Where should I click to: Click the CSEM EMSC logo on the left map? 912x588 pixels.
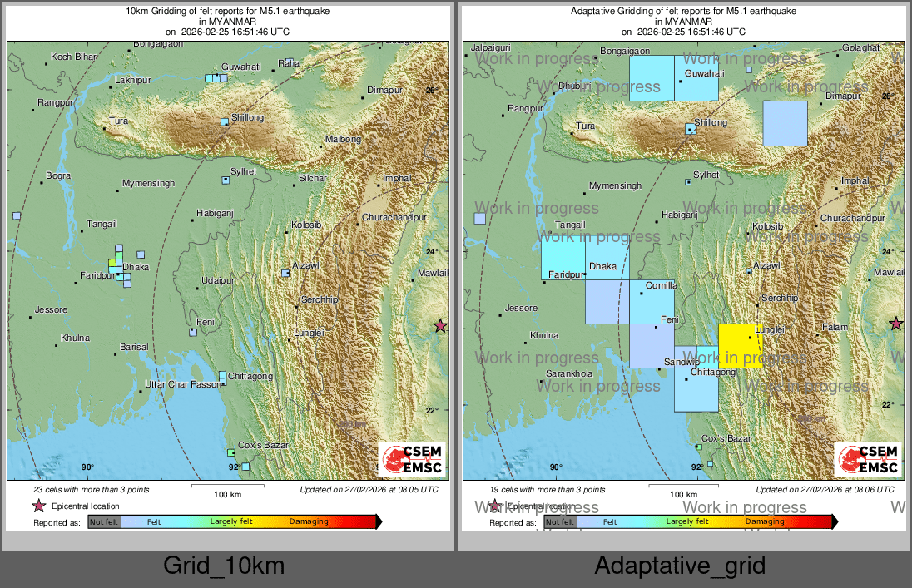[x=413, y=459]
